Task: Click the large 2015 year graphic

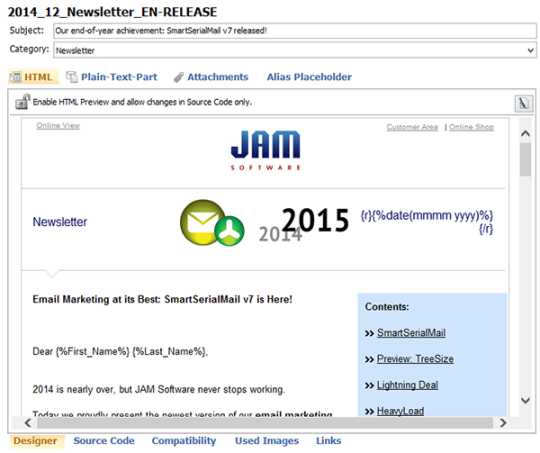Action: pyautogui.click(x=315, y=220)
